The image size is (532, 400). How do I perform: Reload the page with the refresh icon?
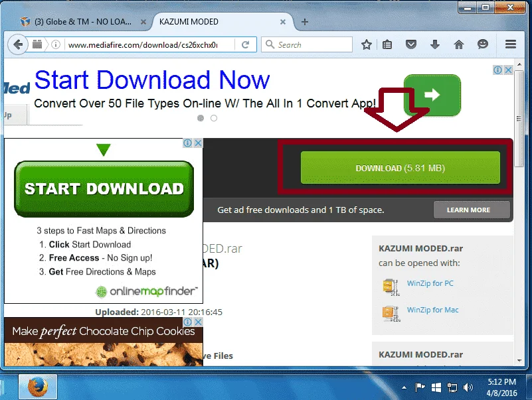click(x=245, y=44)
